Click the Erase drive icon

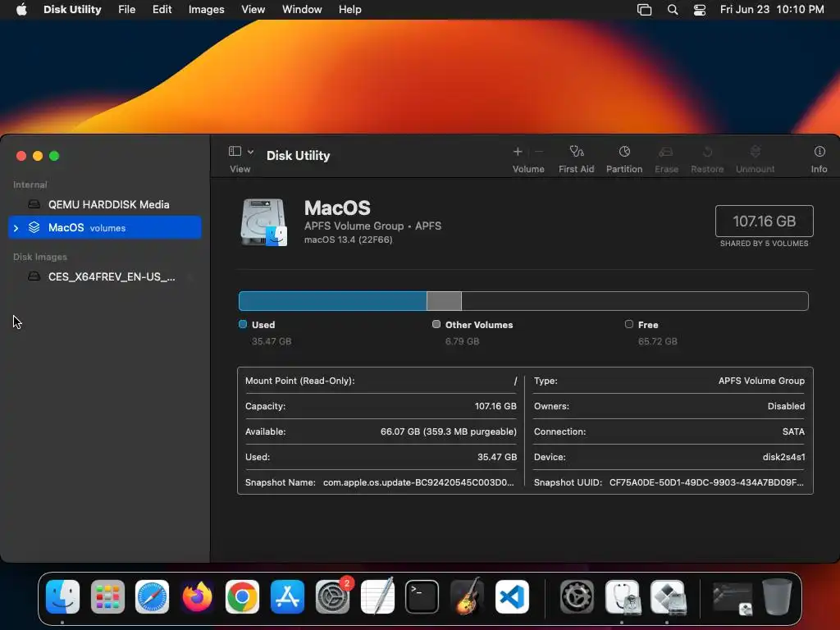pos(666,152)
